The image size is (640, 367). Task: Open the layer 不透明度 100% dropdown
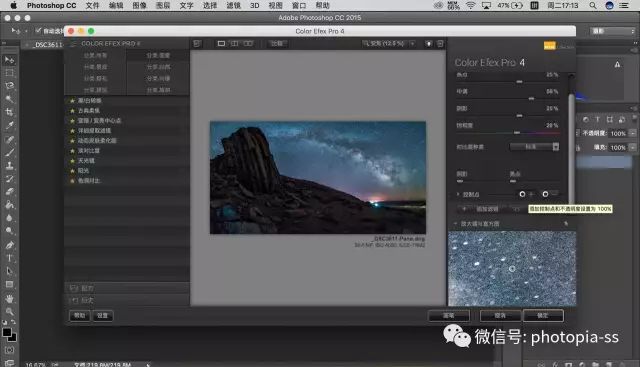[x=632, y=133]
